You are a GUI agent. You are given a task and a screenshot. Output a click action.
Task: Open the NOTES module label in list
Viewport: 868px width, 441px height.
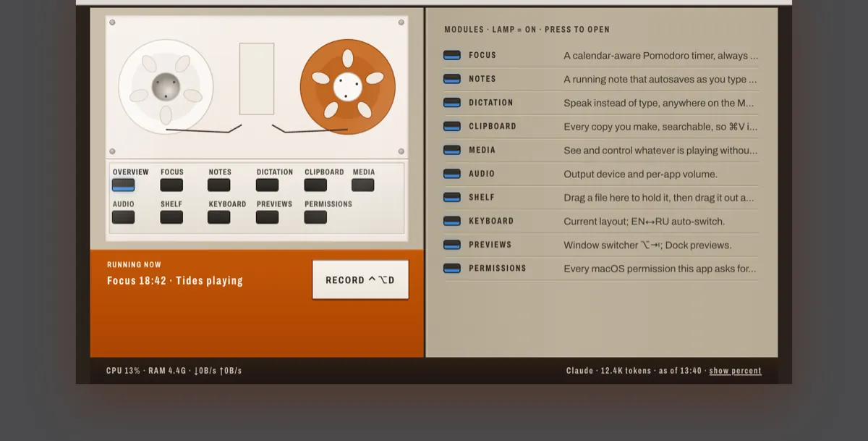(482, 79)
